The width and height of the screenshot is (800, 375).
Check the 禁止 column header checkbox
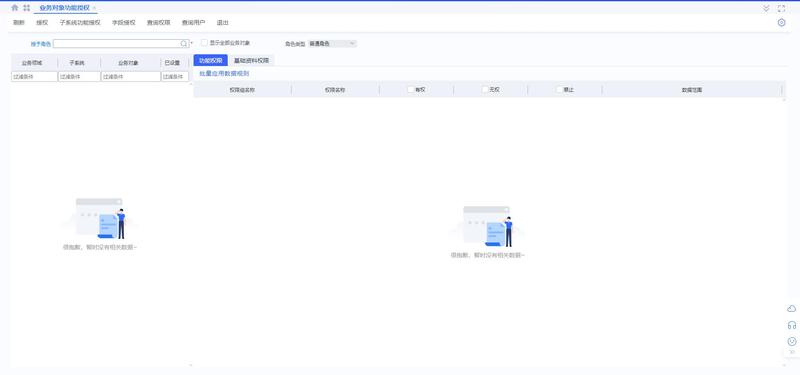click(560, 89)
